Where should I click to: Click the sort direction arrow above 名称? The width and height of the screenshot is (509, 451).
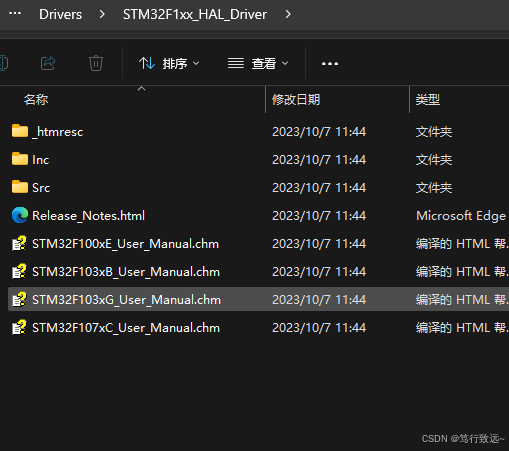142,89
